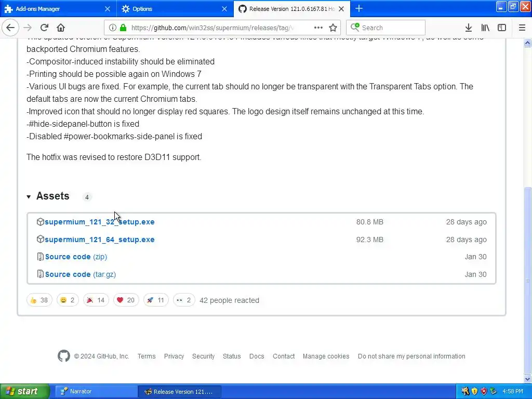532x399 pixels.
Task: Open the Privacy footer link
Action: pos(174,356)
